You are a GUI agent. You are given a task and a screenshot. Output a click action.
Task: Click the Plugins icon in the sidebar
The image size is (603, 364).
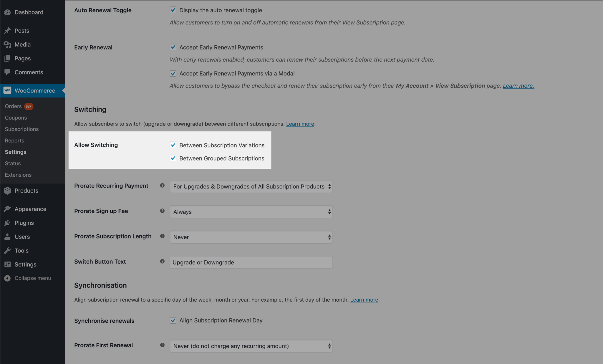[x=8, y=223]
